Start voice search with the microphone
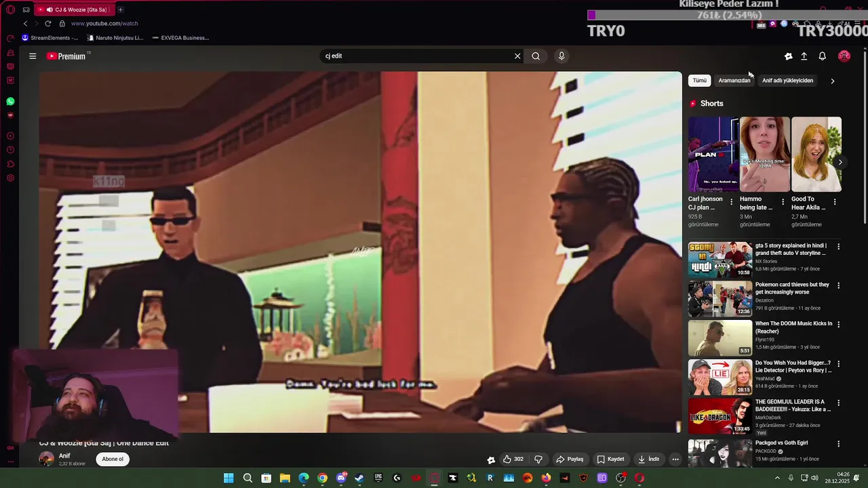Viewport: 868px width, 488px height. tap(561, 56)
